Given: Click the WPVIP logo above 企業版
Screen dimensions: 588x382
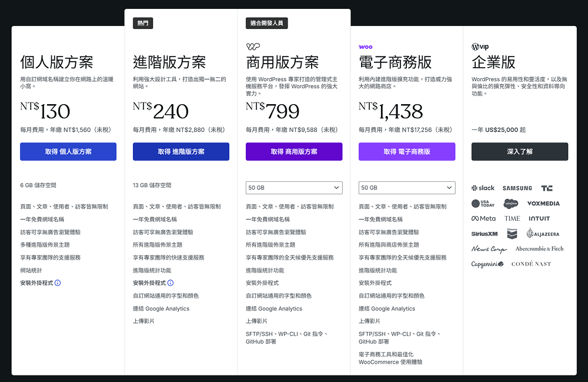Looking at the screenshot, I should click(479, 45).
